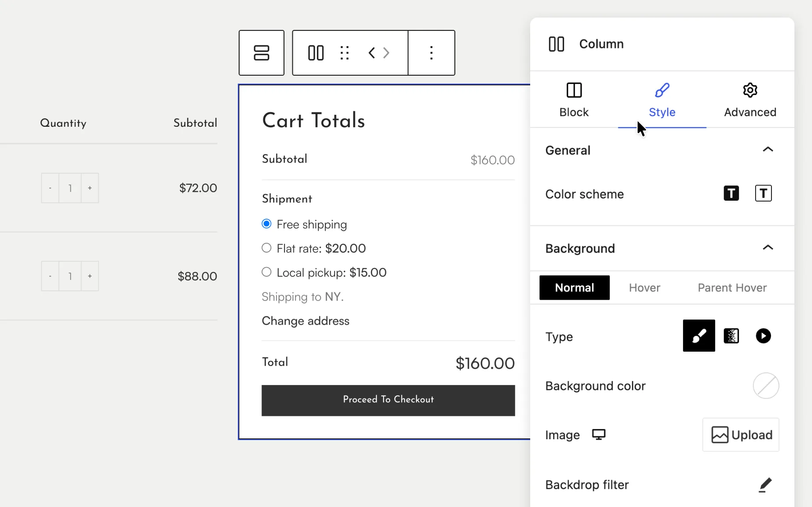Click the quantity field in $88.00 row
The image size is (812, 507).
point(70,276)
